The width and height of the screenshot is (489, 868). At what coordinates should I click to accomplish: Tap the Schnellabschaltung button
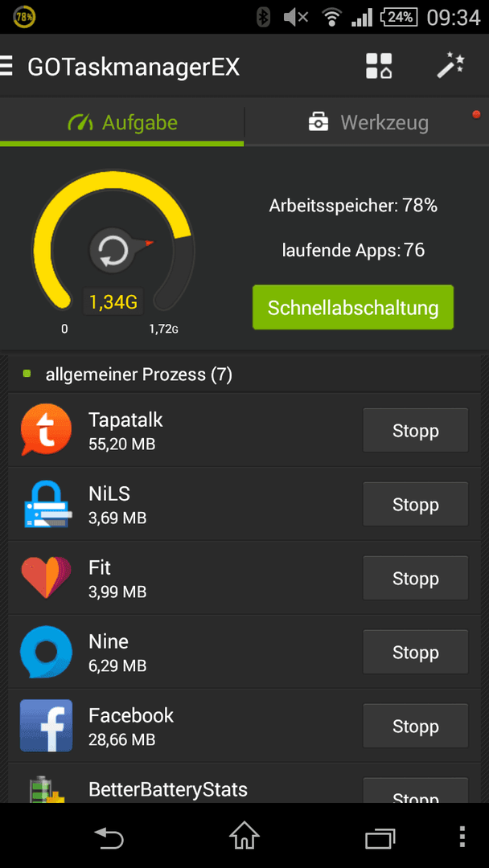click(353, 308)
